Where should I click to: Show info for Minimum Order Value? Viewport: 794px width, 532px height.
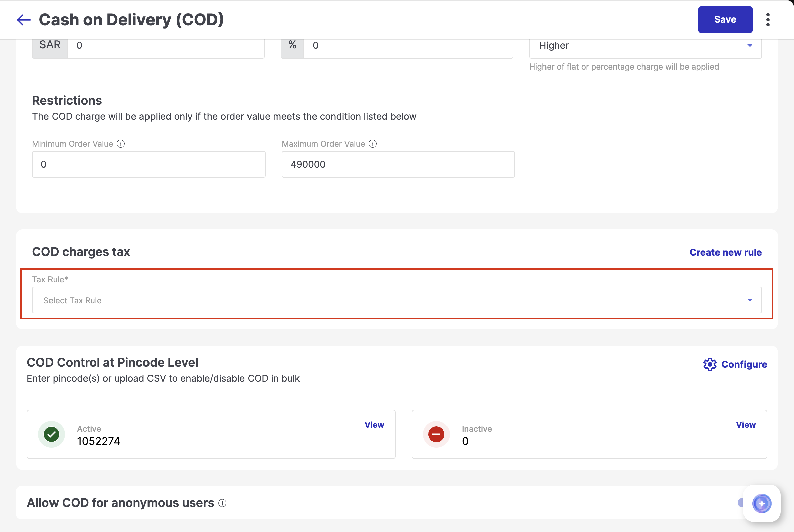(x=121, y=144)
